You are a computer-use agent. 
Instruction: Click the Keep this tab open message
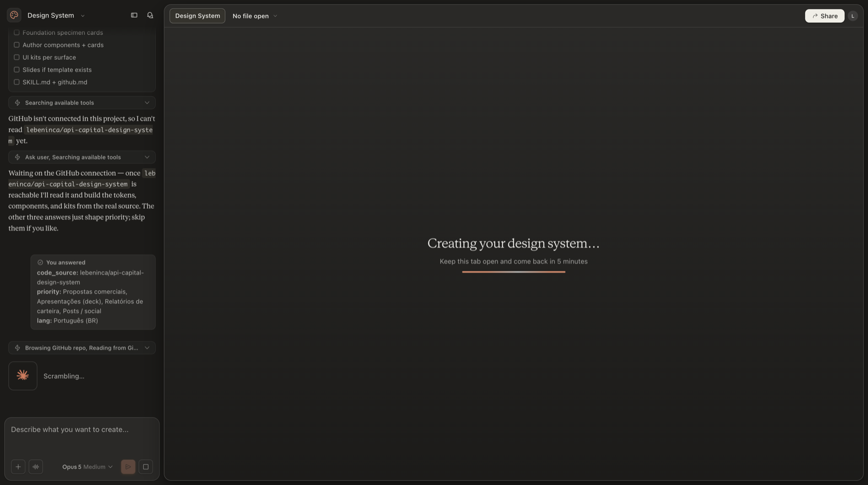(514, 261)
